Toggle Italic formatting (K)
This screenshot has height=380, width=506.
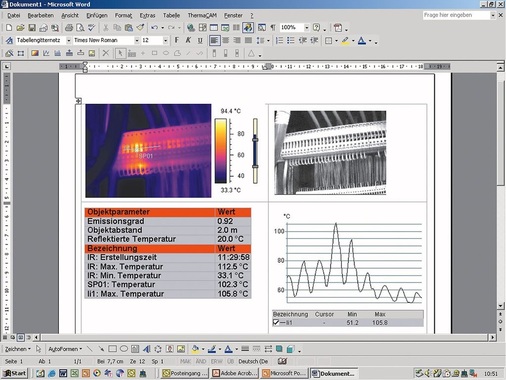point(188,41)
